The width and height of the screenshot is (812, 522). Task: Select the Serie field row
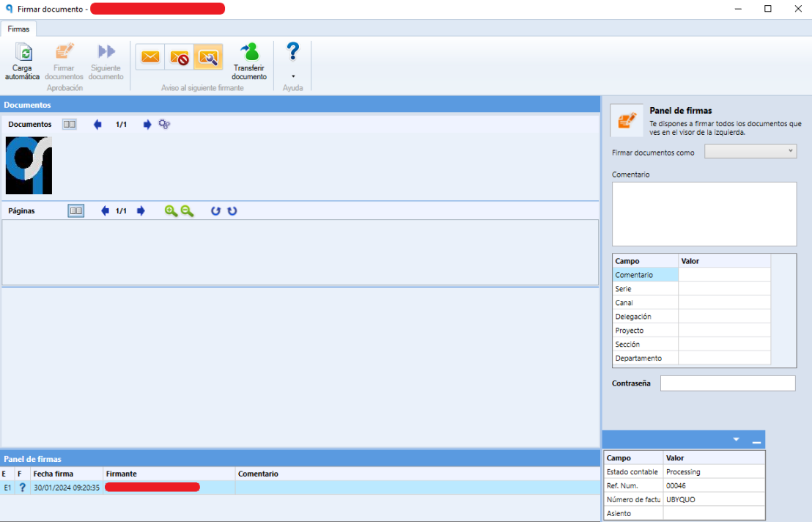[x=691, y=289]
